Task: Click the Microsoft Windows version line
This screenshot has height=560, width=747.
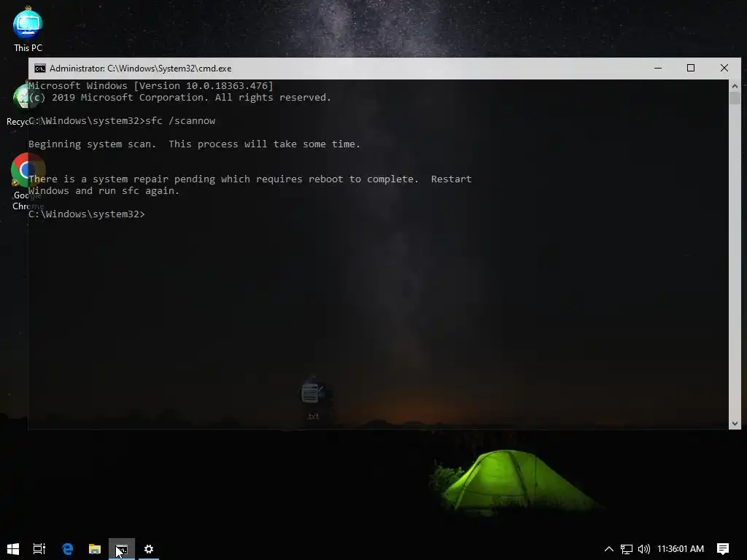Action: coord(150,86)
